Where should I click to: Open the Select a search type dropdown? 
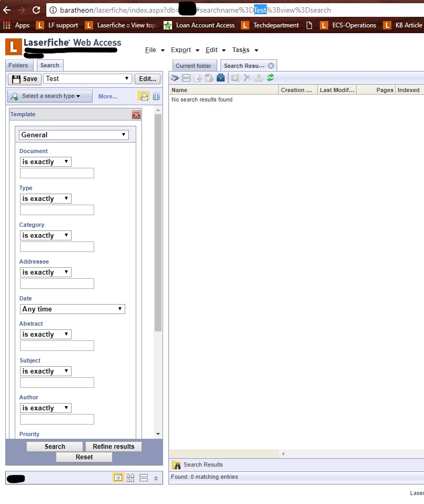(50, 96)
